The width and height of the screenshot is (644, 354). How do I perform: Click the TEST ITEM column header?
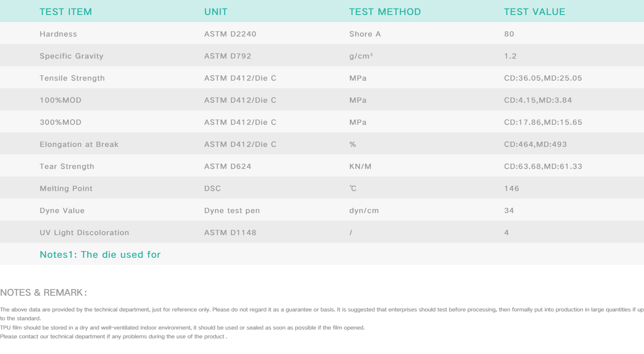(66, 12)
